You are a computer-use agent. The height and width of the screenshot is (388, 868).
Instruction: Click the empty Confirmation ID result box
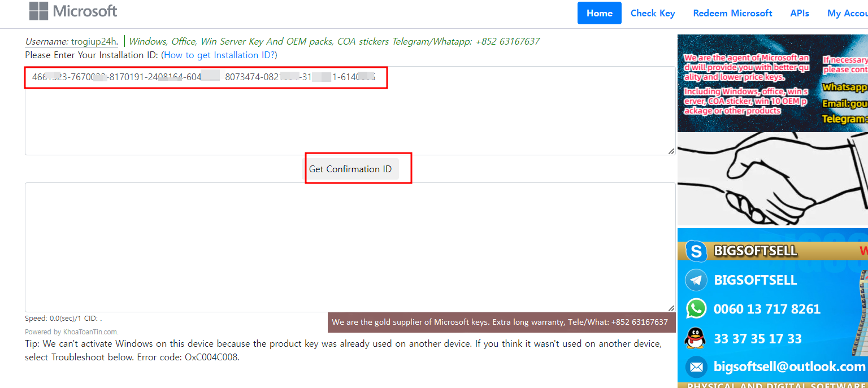point(350,247)
